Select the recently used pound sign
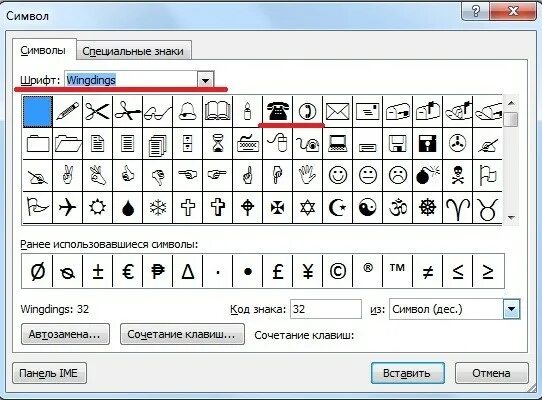Image resolution: width=542 pixels, height=400 pixels. 278,271
